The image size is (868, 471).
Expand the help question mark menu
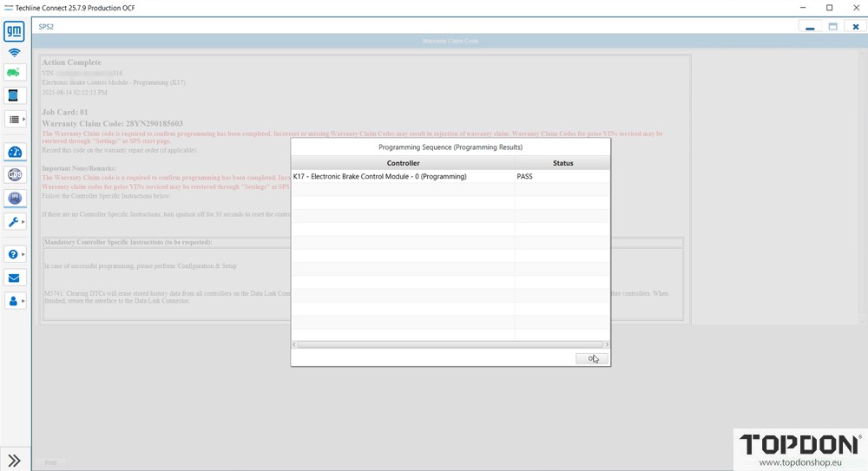(15, 254)
